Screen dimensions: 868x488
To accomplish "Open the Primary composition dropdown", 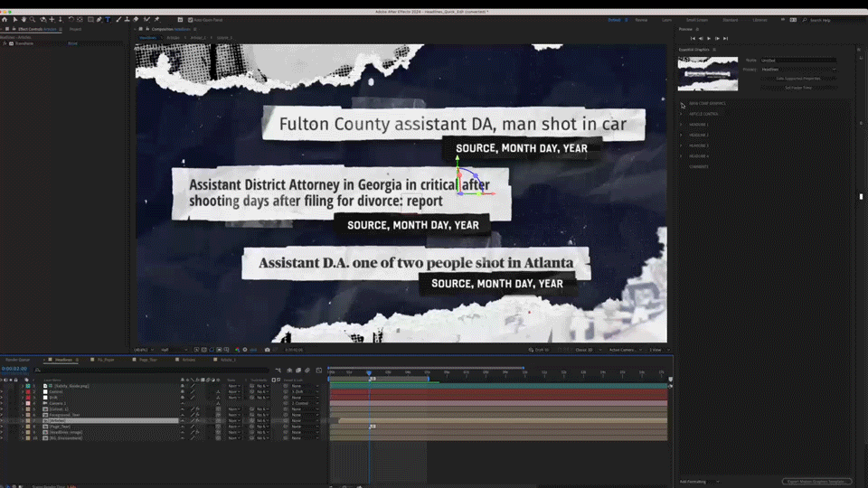I will [x=798, y=70].
